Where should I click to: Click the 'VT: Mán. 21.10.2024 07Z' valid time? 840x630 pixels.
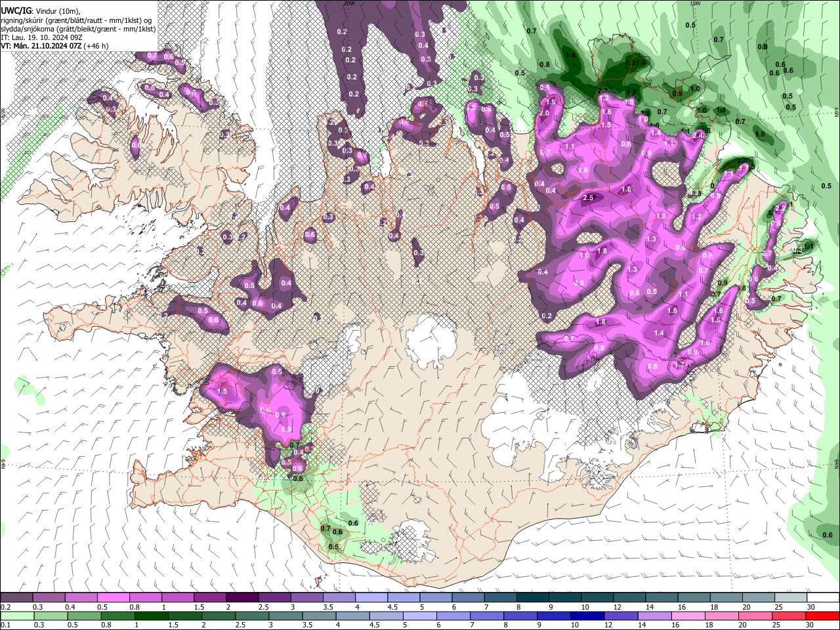41,46
